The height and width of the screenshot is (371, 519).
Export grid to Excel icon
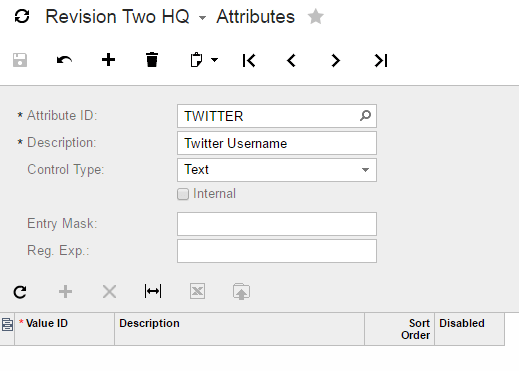tap(197, 292)
